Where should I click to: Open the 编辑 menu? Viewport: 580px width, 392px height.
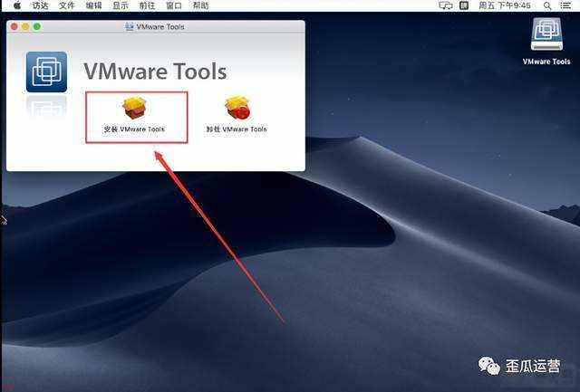click(93, 5)
